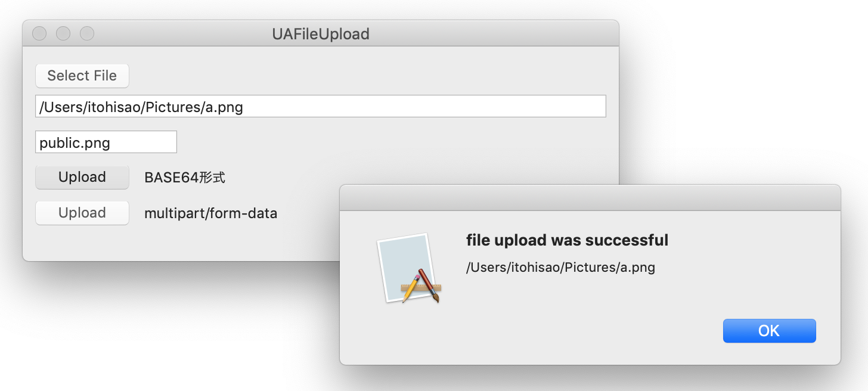Click the UAFileUpload window title
868x391 pixels.
click(x=321, y=34)
